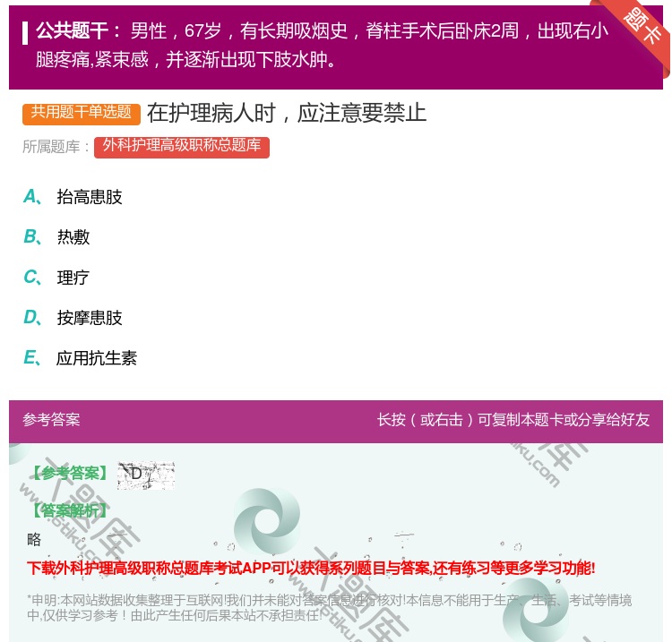Click the 抬高患肢 answer text
This screenshot has height=642, width=672.
90,197
